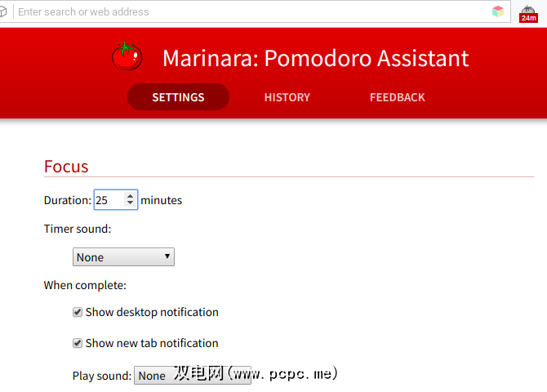Screen dimensions: 547x392
Task: Click the 'Show desktop notification' label text
Action: 152,312
